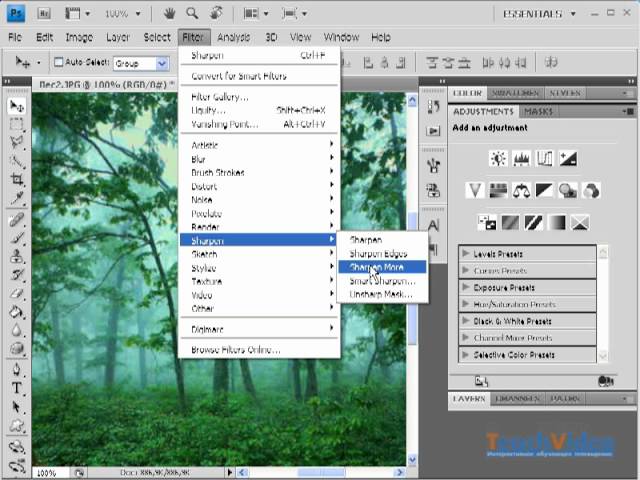Screen dimensions: 640x480
Task: Click the horizontal scrollbar right arrow of canvas
Action: (399, 473)
